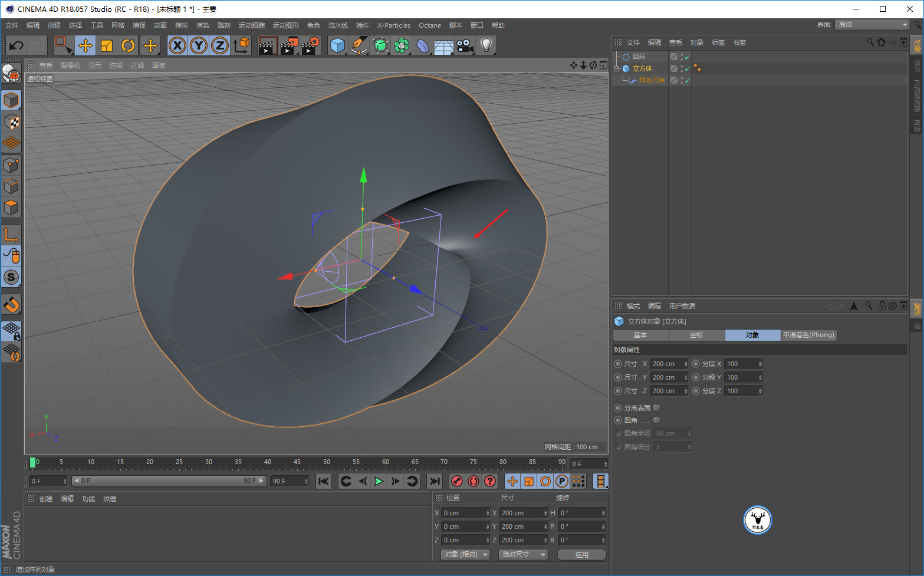This screenshot has width=924, height=576.
Task: Click the floor grid object icon
Action: (x=443, y=45)
